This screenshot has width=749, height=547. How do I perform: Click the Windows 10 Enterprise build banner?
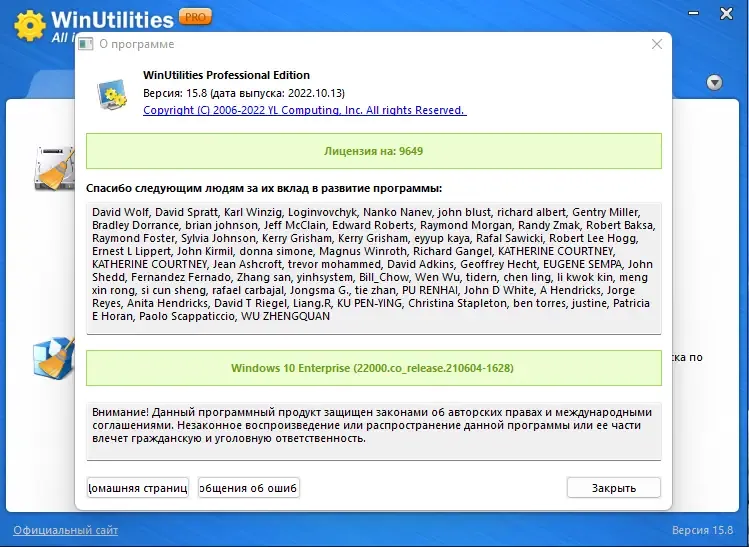374,368
